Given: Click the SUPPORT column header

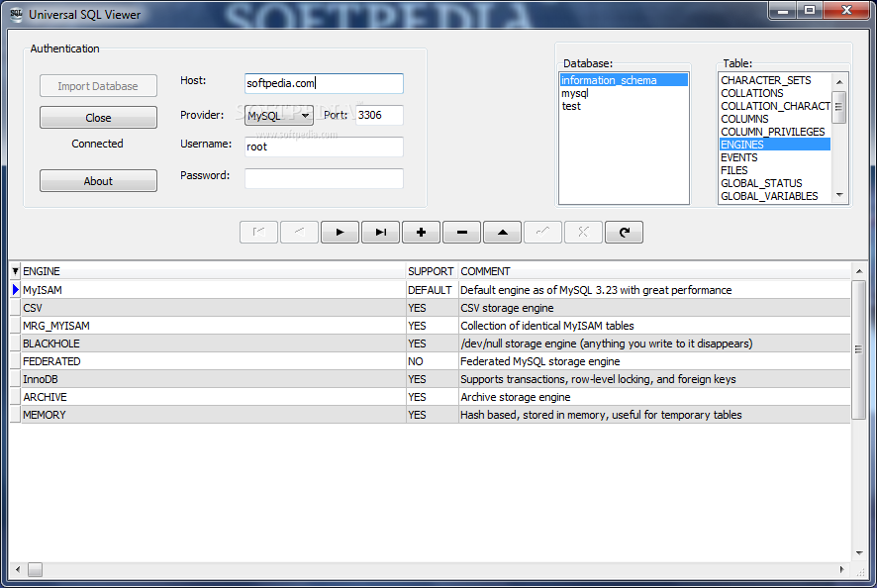Looking at the screenshot, I should pos(432,271).
